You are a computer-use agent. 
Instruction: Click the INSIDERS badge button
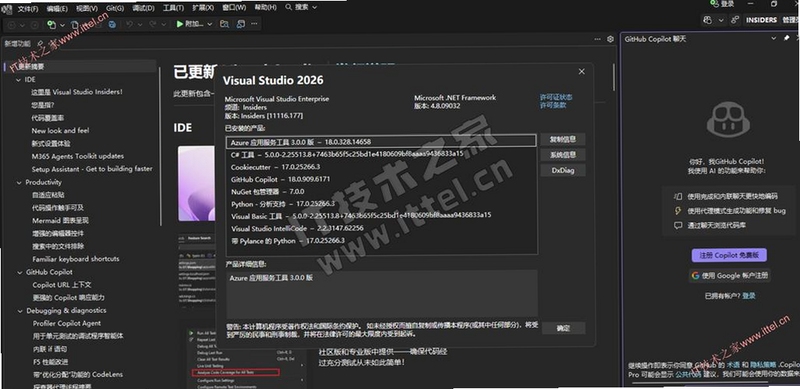[x=761, y=20]
